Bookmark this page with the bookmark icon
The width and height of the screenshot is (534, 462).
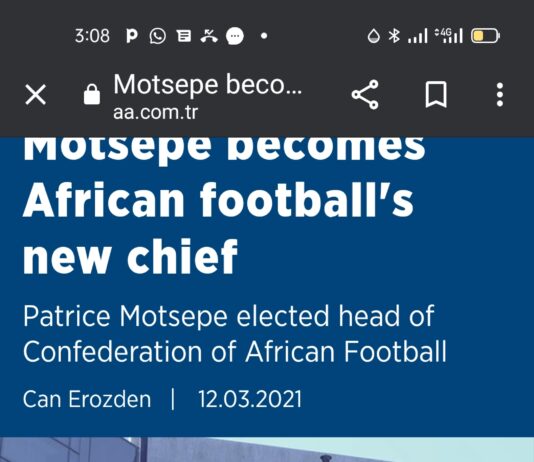click(436, 94)
